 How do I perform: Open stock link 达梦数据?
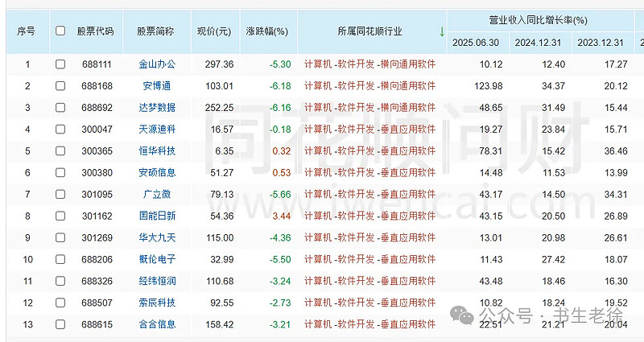(x=157, y=108)
